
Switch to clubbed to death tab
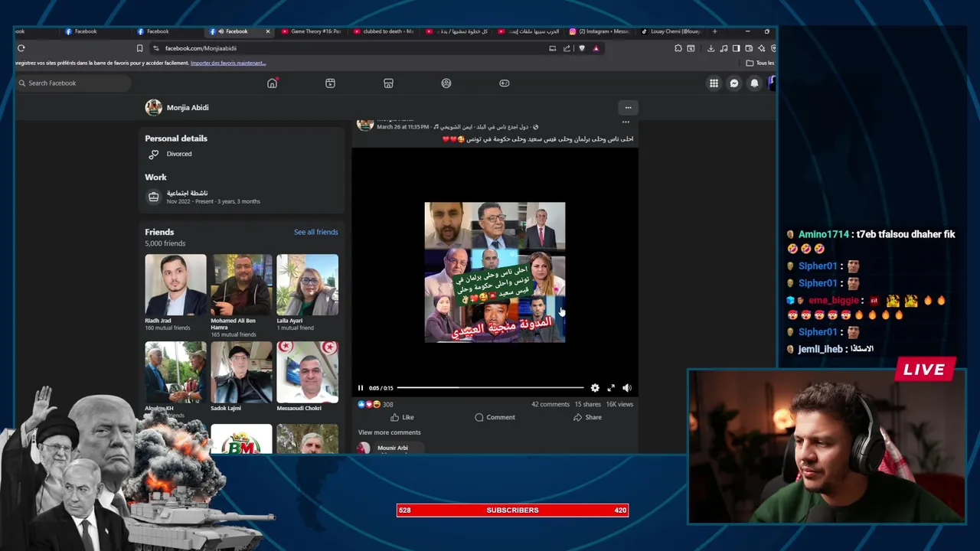click(384, 31)
